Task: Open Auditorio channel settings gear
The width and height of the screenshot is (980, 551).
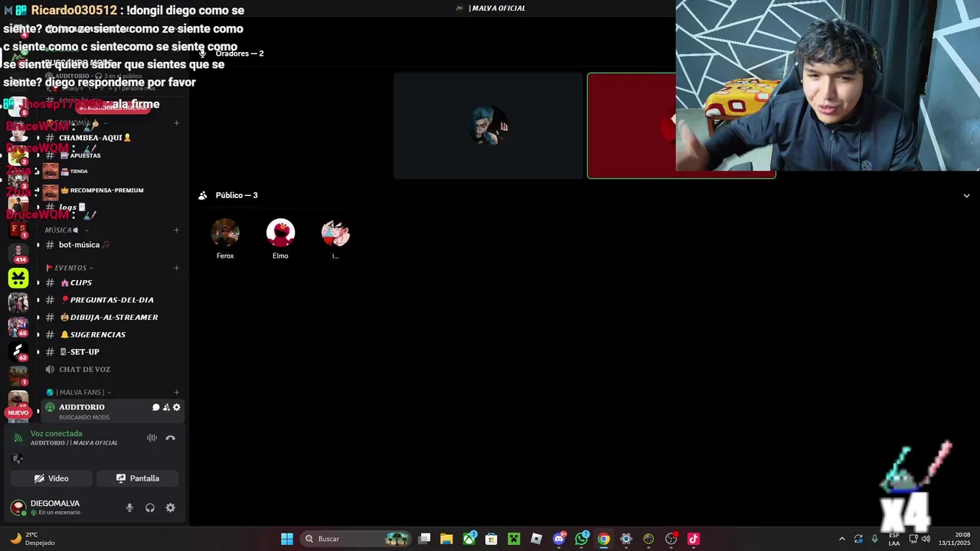Action: 177,407
